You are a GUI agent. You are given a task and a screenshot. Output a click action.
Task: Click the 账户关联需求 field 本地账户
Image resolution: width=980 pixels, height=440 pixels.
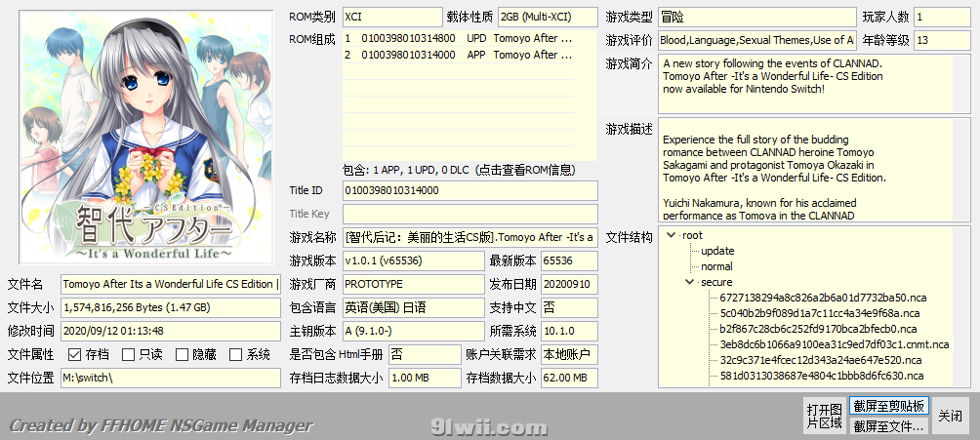tap(569, 354)
